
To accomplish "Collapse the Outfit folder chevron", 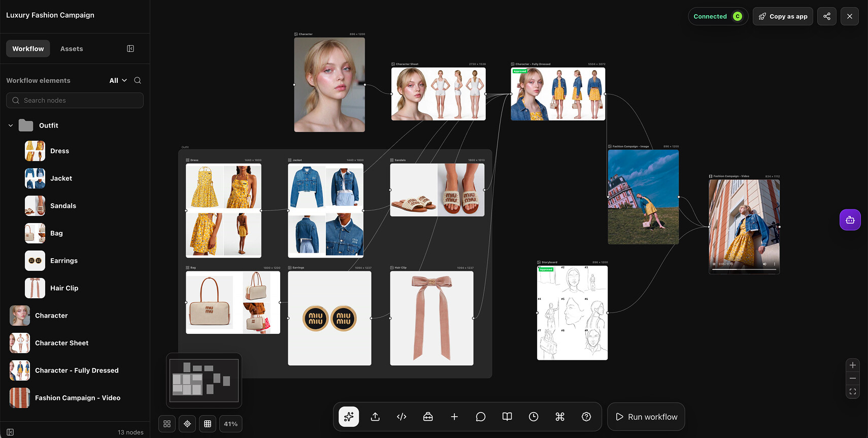I will [11, 126].
